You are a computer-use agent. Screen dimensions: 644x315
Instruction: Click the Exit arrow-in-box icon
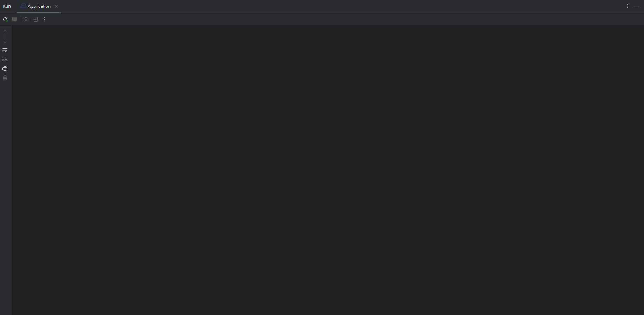pos(35,19)
